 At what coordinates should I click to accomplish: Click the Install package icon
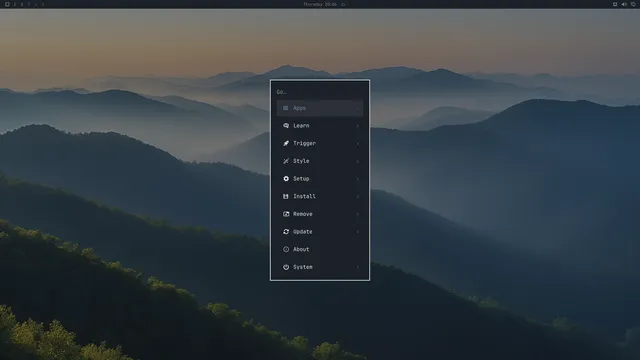(x=286, y=196)
